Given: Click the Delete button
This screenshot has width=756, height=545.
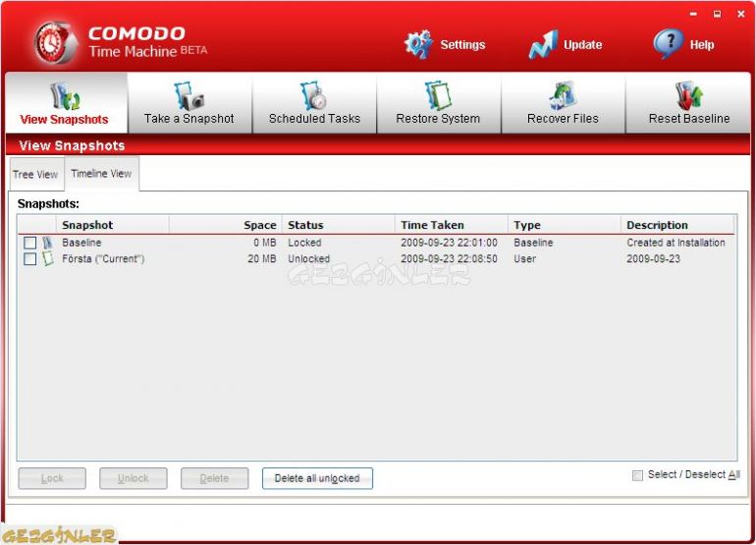Looking at the screenshot, I should [x=215, y=478].
